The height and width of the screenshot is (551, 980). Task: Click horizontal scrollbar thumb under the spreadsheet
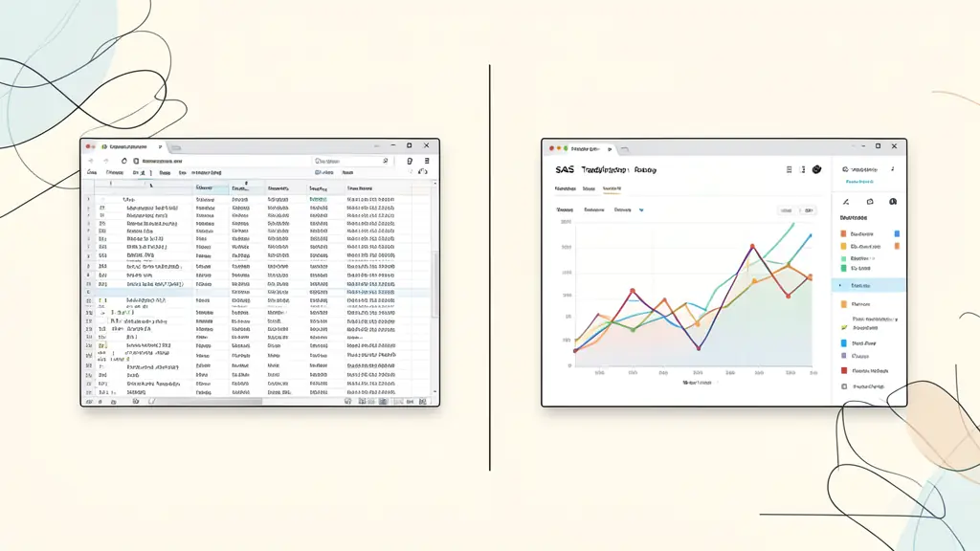[210, 402]
